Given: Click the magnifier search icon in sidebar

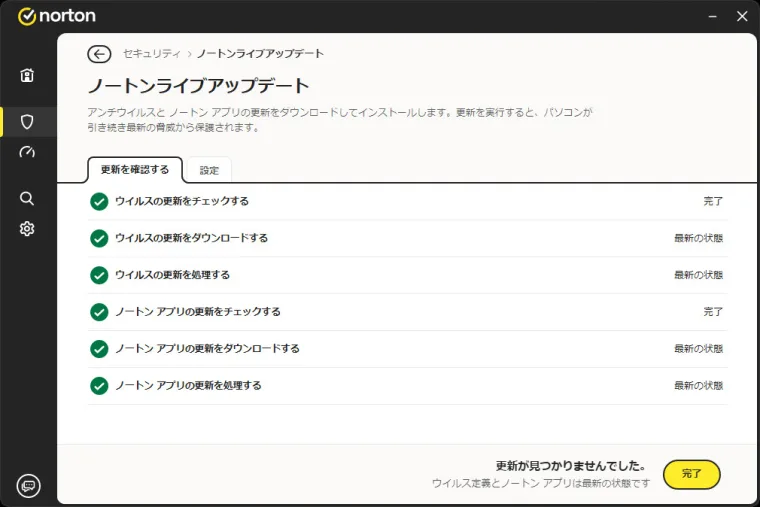Looking at the screenshot, I should tap(27, 198).
